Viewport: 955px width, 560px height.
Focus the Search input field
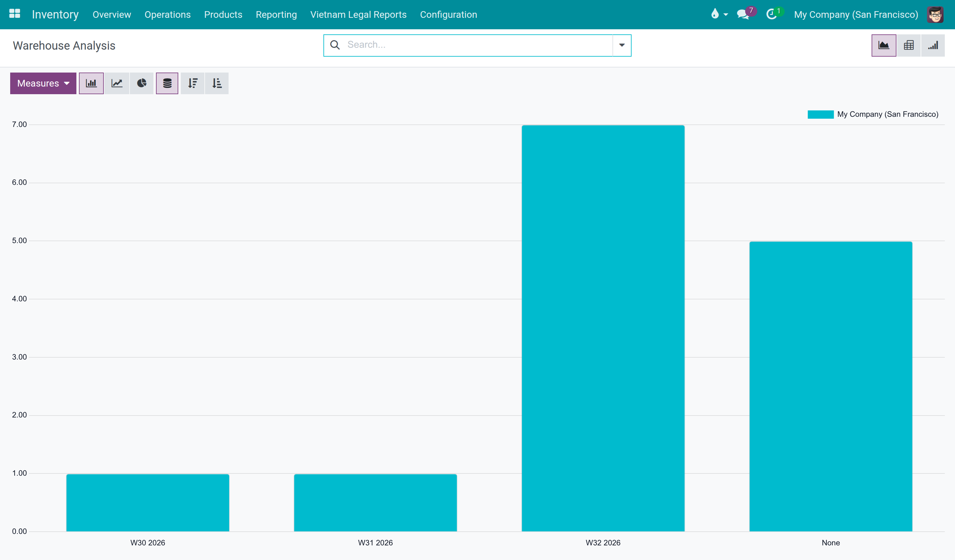point(478,45)
